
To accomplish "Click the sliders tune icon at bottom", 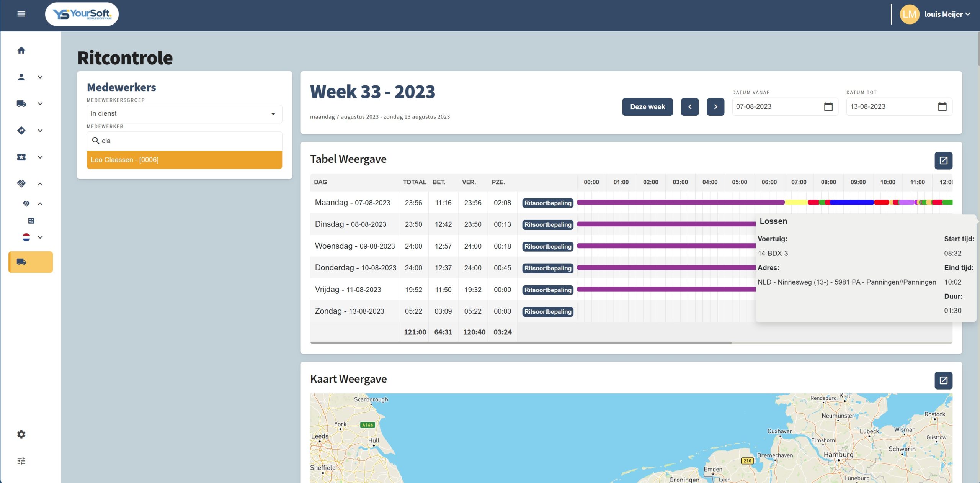I will tap(21, 461).
